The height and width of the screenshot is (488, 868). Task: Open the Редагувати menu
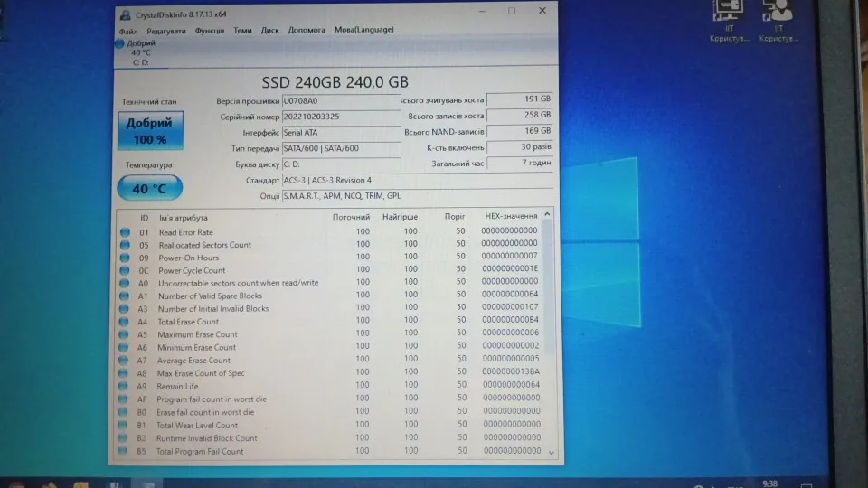pos(166,31)
